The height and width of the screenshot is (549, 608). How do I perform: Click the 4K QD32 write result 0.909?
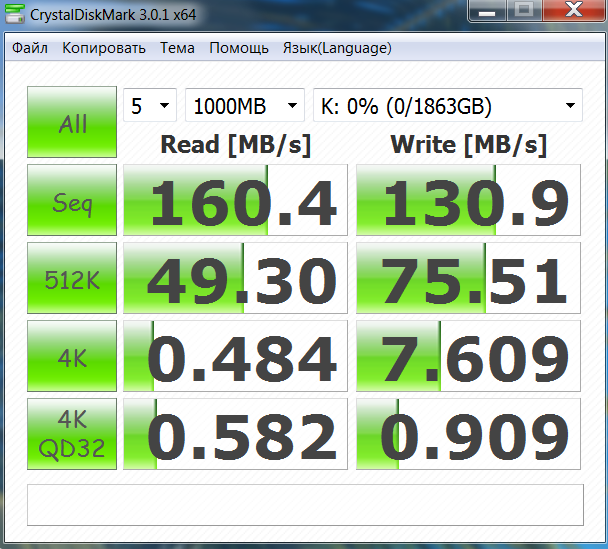point(468,434)
